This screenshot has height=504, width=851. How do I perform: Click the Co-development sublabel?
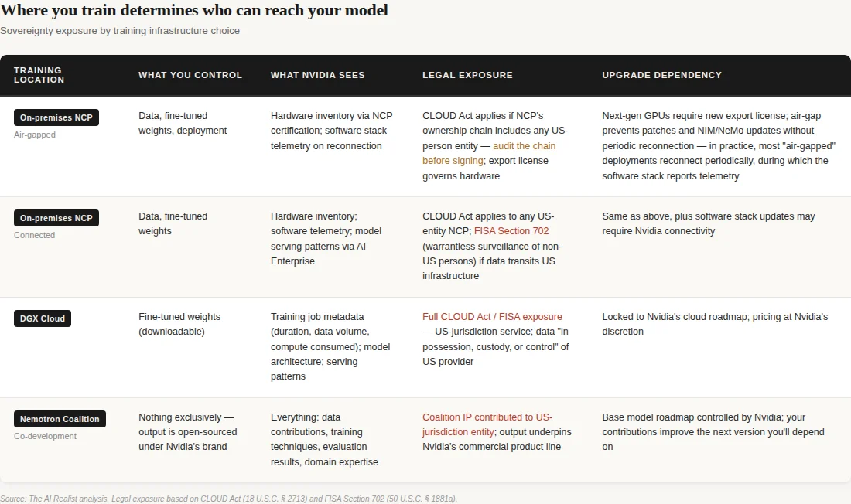point(45,436)
